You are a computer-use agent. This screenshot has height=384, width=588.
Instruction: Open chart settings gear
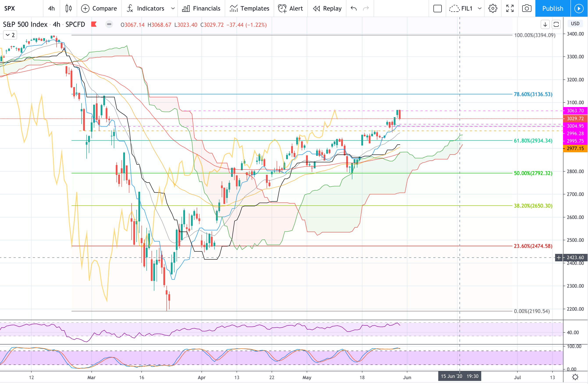click(493, 8)
